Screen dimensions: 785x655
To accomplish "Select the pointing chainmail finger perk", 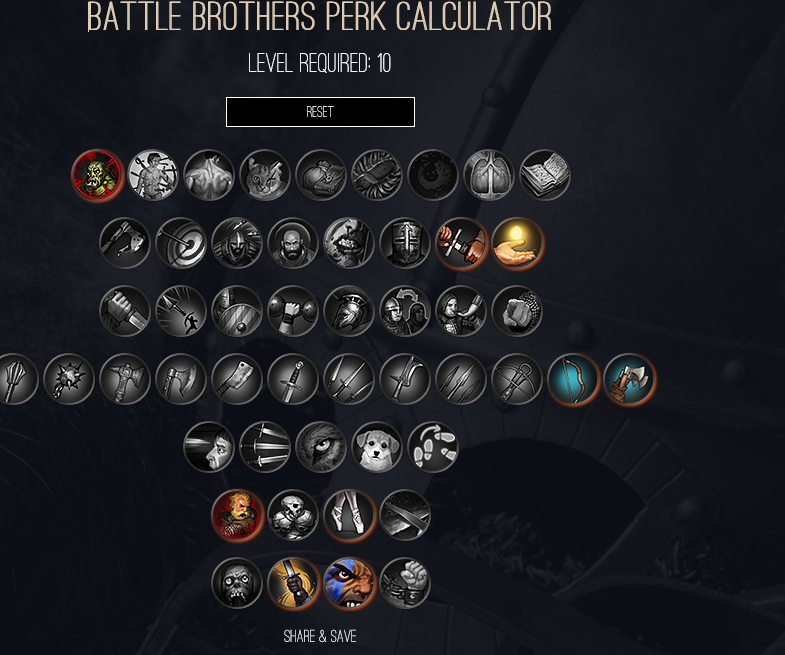I will [x=517, y=311].
